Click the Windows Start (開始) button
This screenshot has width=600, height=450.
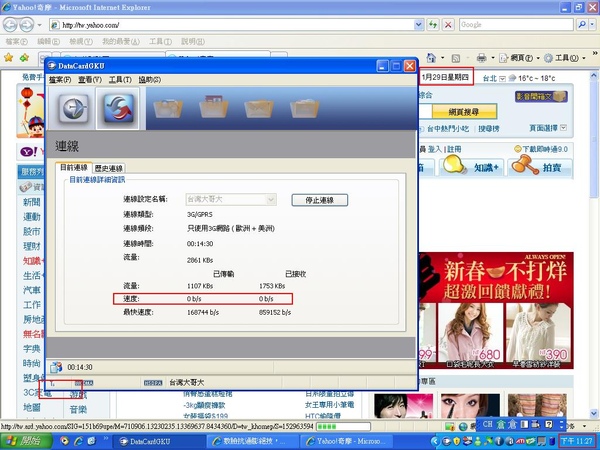(x=25, y=441)
